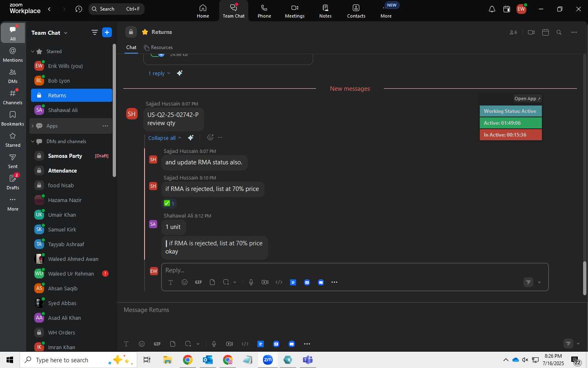588x368 pixels.
Task: Switch to the Resources tab
Action: coord(158,47)
